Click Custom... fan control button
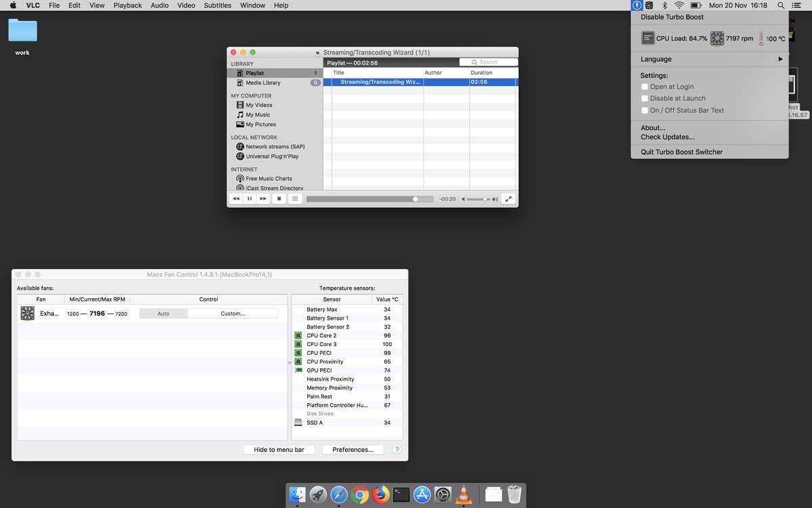Screen dimensions: 812x508 [233, 314]
